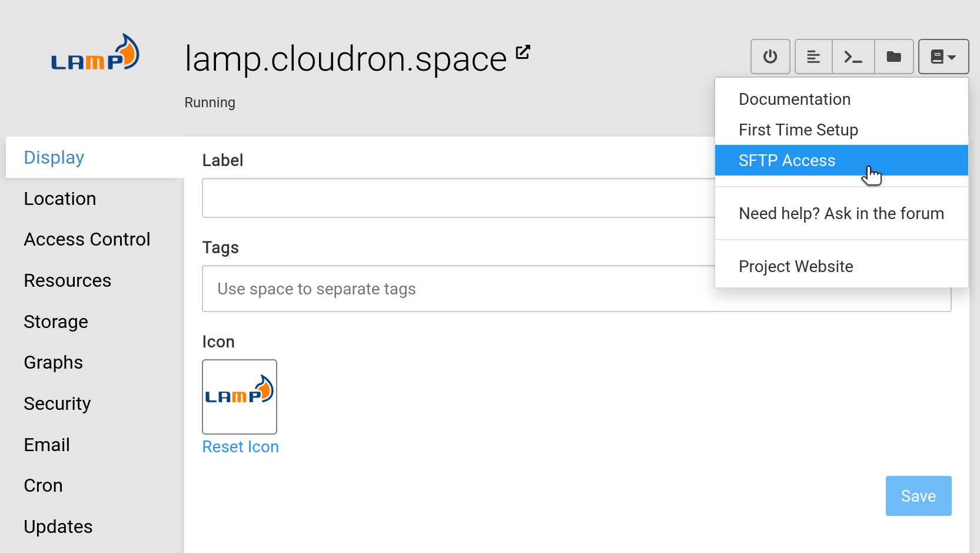Open external link icon beside domain title
The height and width of the screenshot is (553, 980).
[523, 52]
